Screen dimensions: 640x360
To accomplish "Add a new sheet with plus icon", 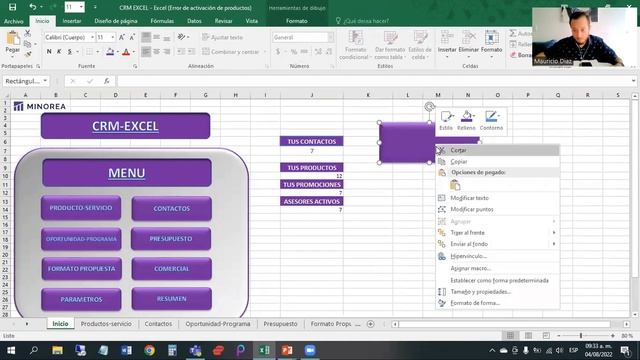I will 371,324.
